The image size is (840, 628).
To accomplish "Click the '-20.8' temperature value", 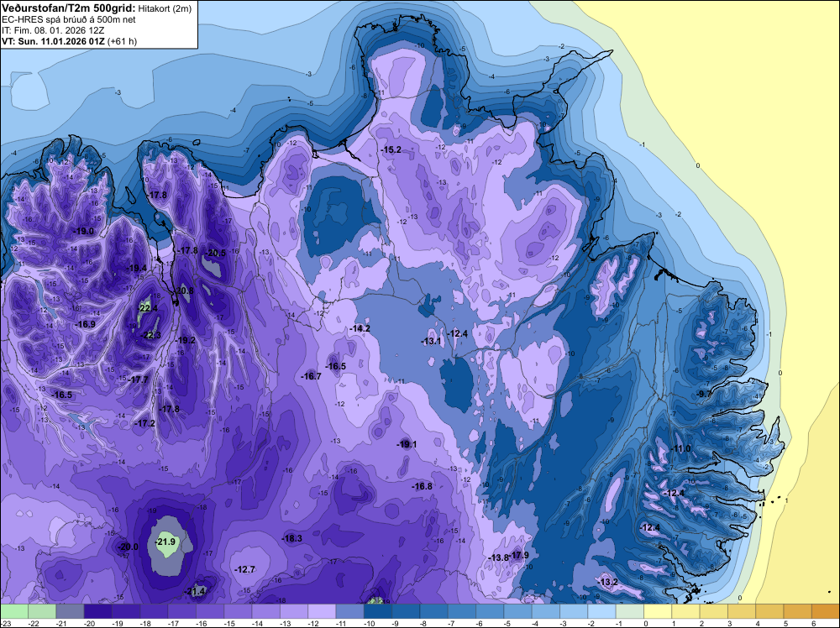I will pyautogui.click(x=184, y=290).
